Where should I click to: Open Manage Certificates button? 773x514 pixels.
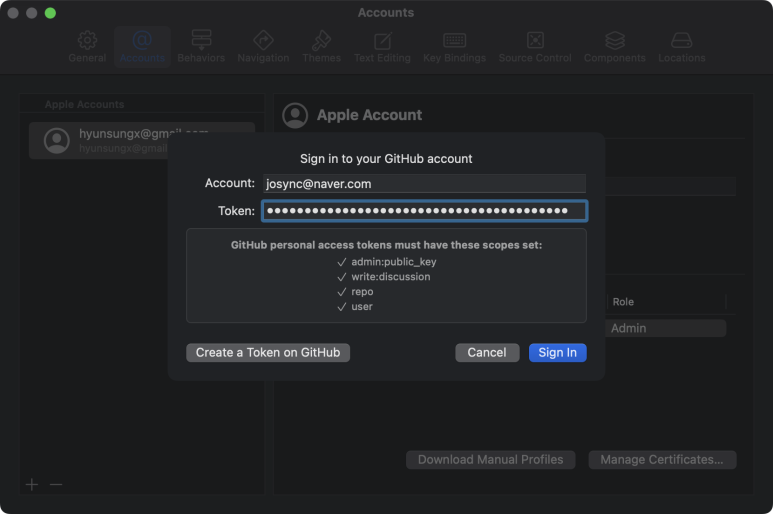(x=662, y=460)
